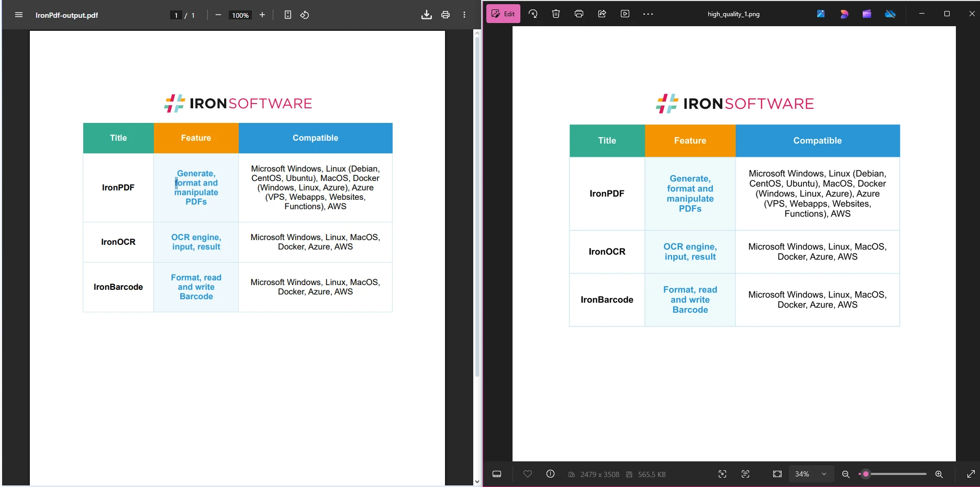The height and width of the screenshot is (487, 980).
Task: Toggle fit to page in PDF viewer
Action: [x=288, y=15]
